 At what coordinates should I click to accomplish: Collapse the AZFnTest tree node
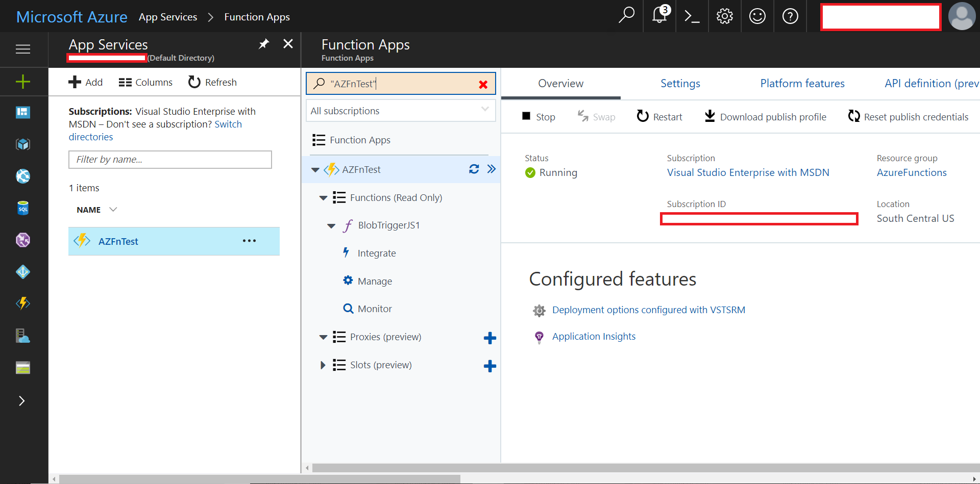coord(315,170)
